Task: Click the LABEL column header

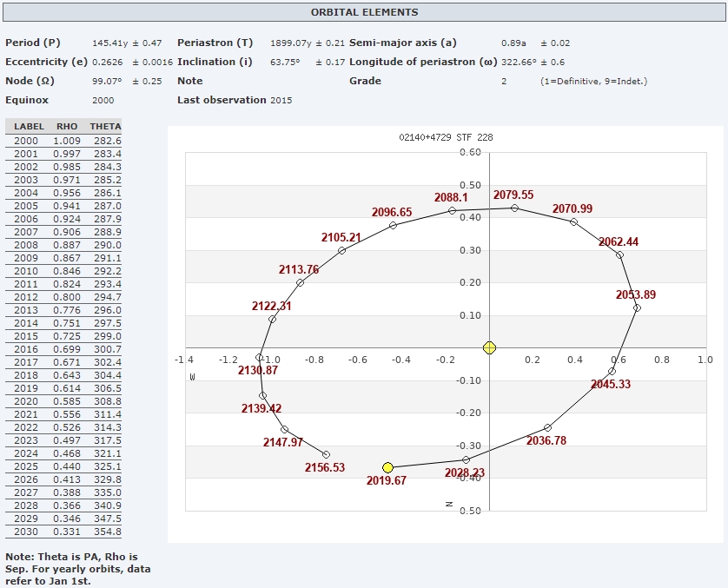Action: 29,127
